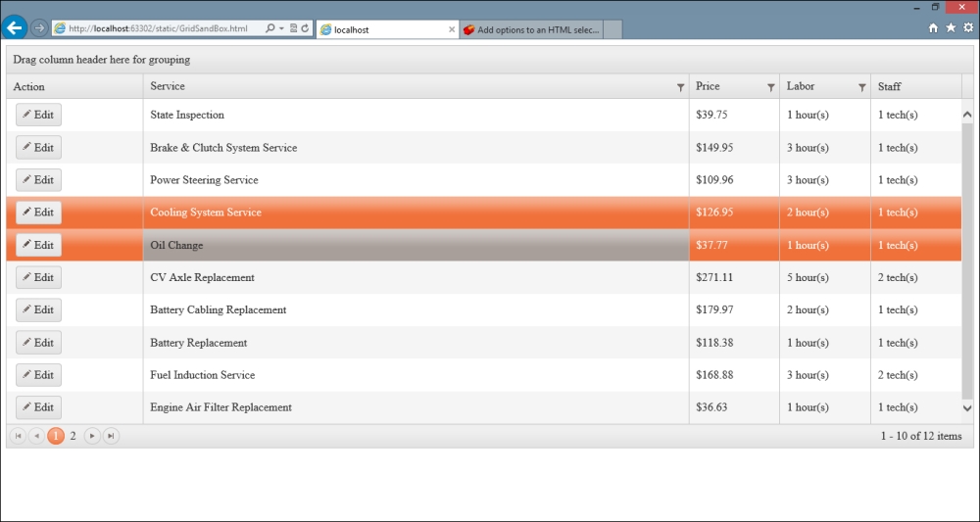This screenshot has width=980, height=522.
Task: Open Favorites via the star icon
Action: tap(951, 27)
